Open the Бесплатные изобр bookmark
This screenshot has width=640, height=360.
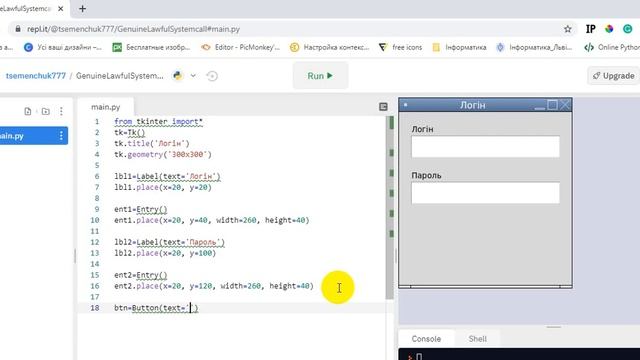151,47
